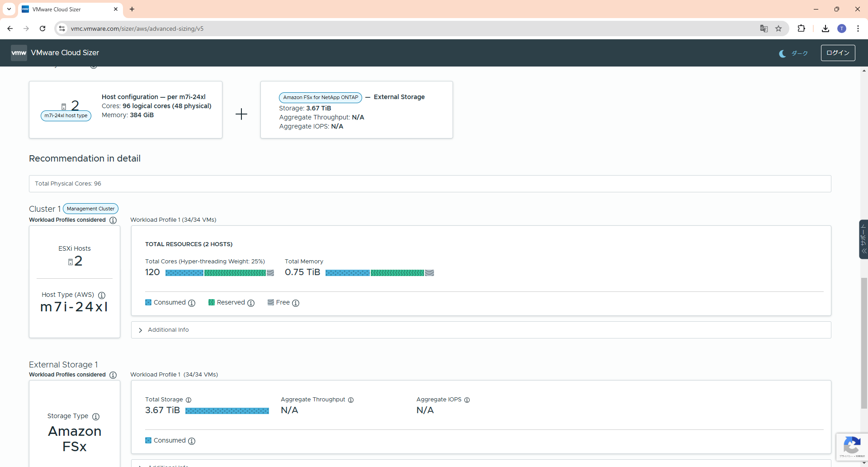
Task: Show info for Host Type (AWS)
Action: pos(102,295)
